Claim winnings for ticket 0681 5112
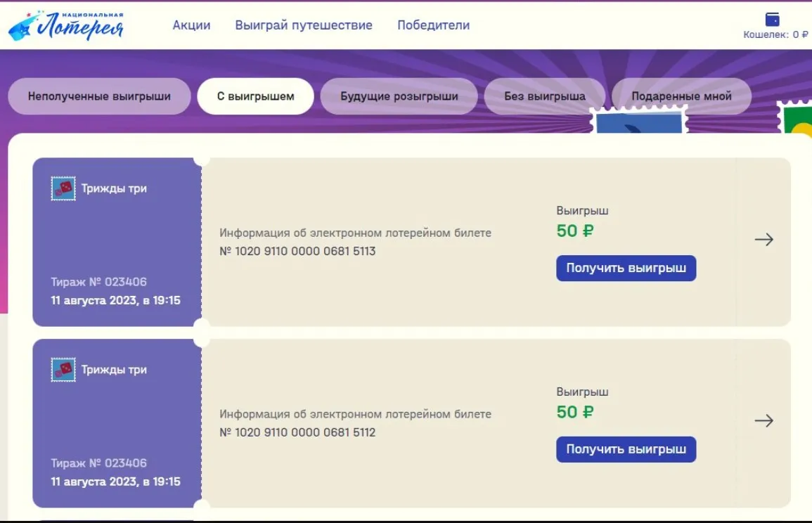The image size is (812, 523). coord(626,449)
